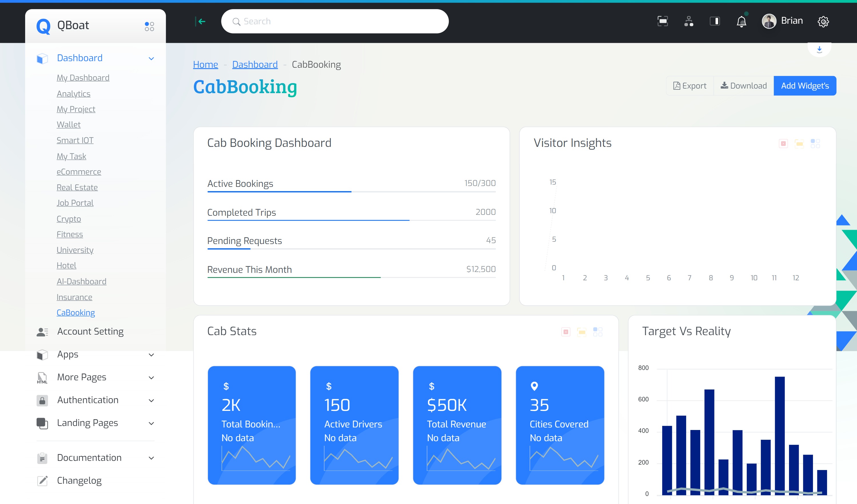Open Fitness dashboard link
The width and height of the screenshot is (857, 504).
click(x=70, y=234)
